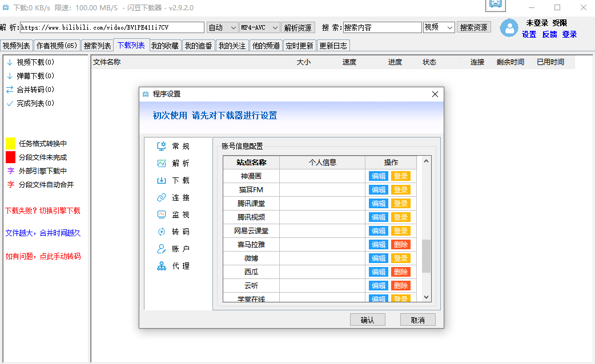The width and height of the screenshot is (595, 364).
Task: Click the 程序设置 dialog title icon
Action: (x=146, y=94)
